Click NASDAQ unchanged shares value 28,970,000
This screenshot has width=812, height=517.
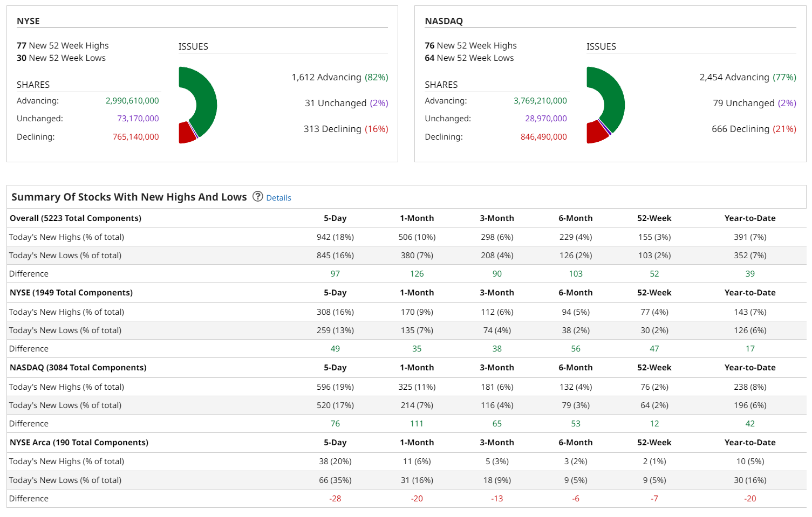tap(546, 119)
